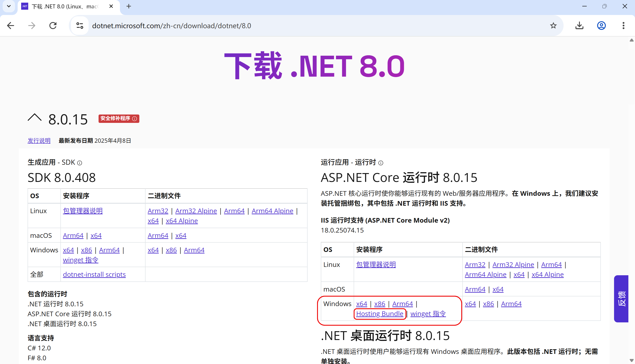Click the SDK 8.0.408 heading
Viewport: 635px width, 364px height.
62,177
